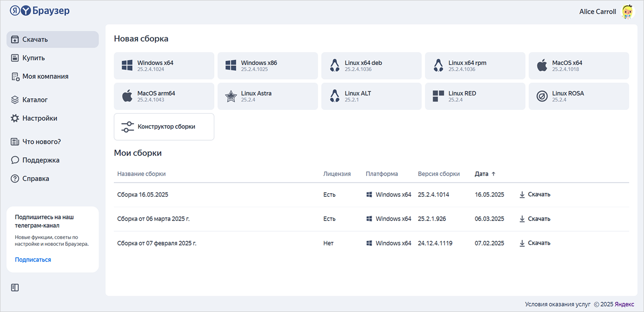Open Конструктор сборки
Viewport: 644px width, 312px height.
tap(164, 127)
